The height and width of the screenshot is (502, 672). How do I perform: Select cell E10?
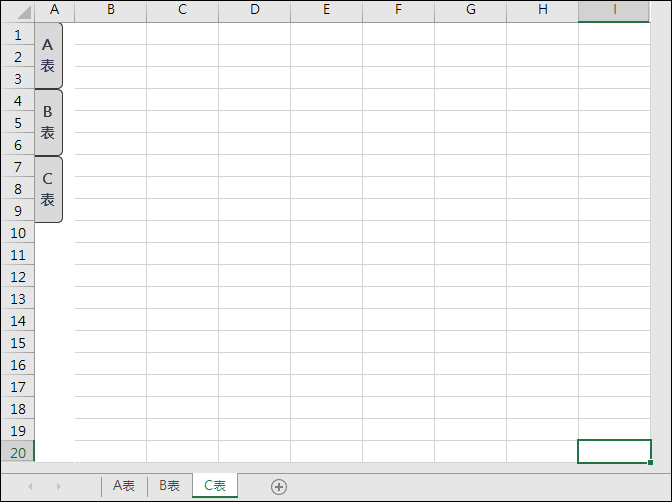click(x=327, y=232)
